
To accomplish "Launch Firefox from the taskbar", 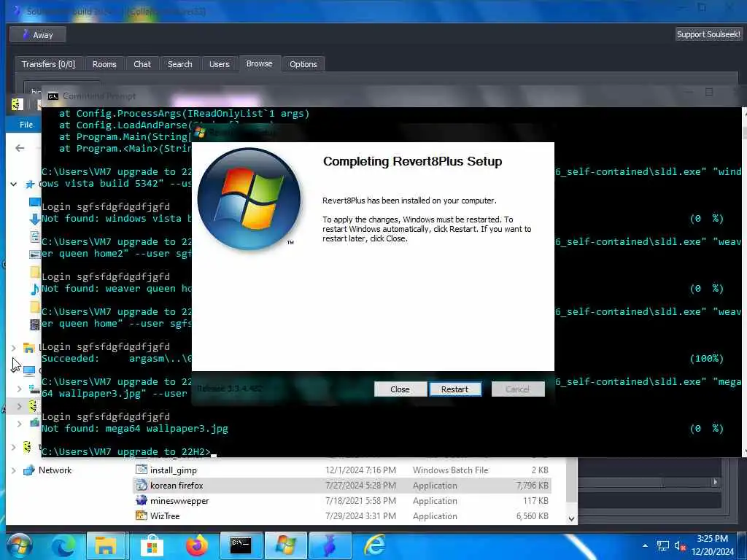I will (x=196, y=545).
